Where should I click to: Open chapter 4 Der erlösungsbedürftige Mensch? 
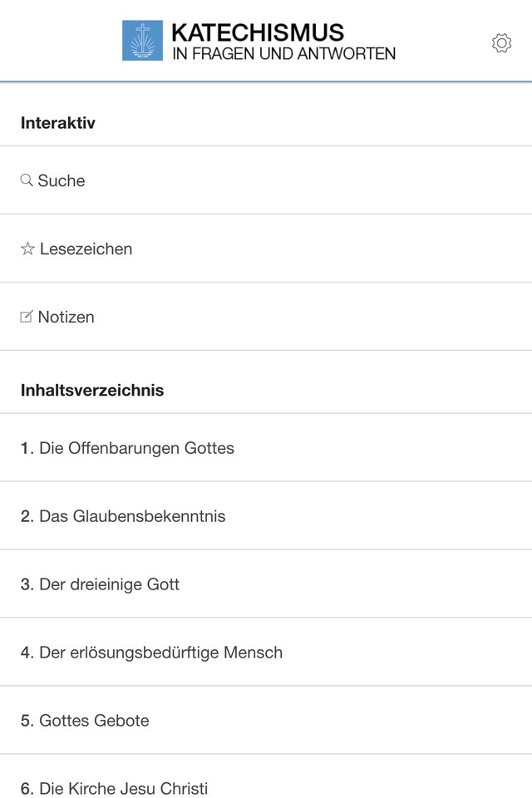point(266,653)
